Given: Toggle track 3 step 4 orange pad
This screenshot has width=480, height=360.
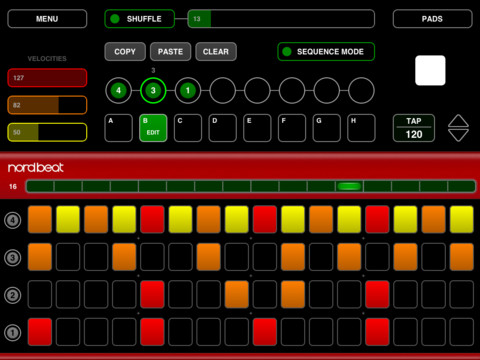Looking at the screenshot, I should pyautogui.click(x=124, y=257).
